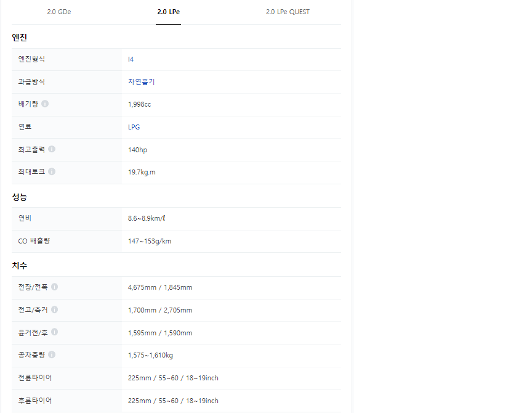The image size is (532, 413).
Task: Select the 2.0 LPe tab
Action: coord(168,12)
